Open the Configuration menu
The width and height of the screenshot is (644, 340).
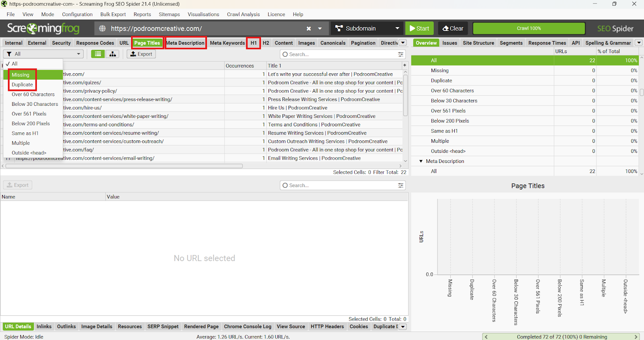(77, 14)
